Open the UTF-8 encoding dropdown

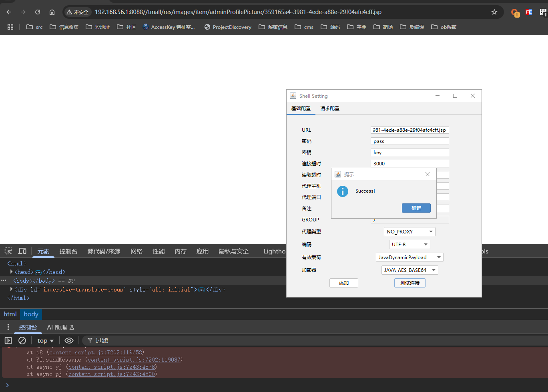[x=409, y=244]
